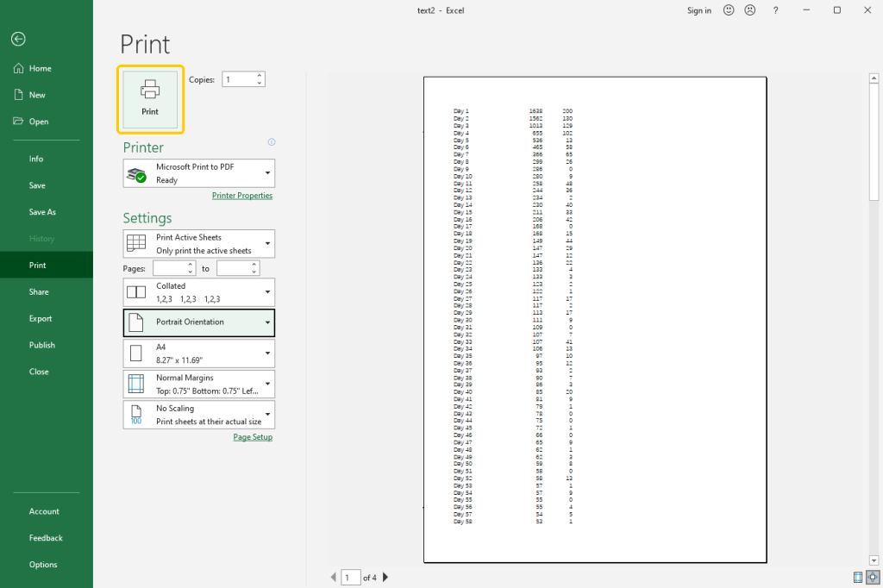Open the Page Setup link

coord(253,437)
